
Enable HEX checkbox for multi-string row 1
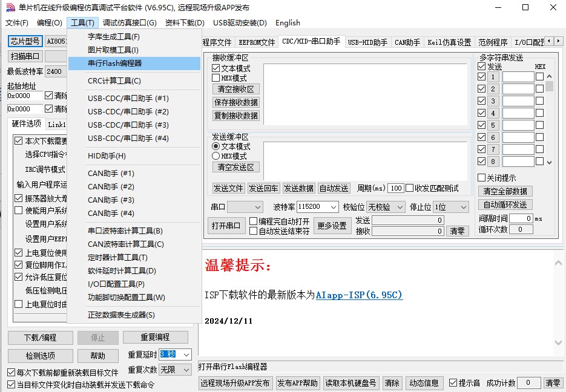539,76
